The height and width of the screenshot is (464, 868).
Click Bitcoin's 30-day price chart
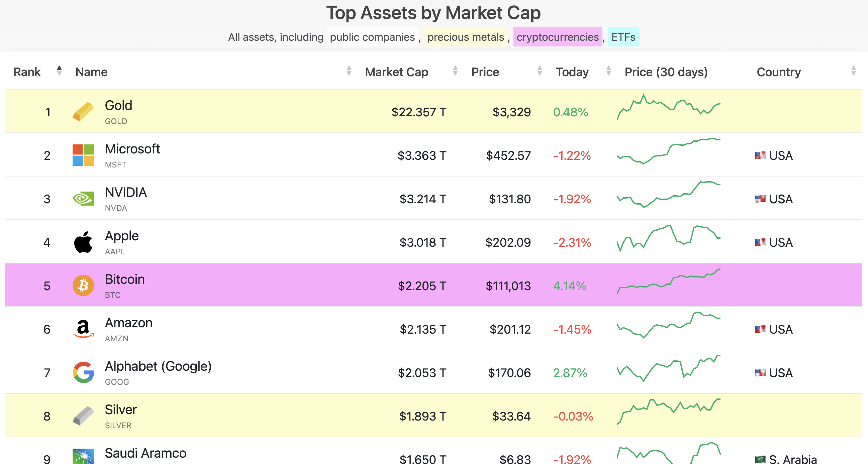[669, 281]
